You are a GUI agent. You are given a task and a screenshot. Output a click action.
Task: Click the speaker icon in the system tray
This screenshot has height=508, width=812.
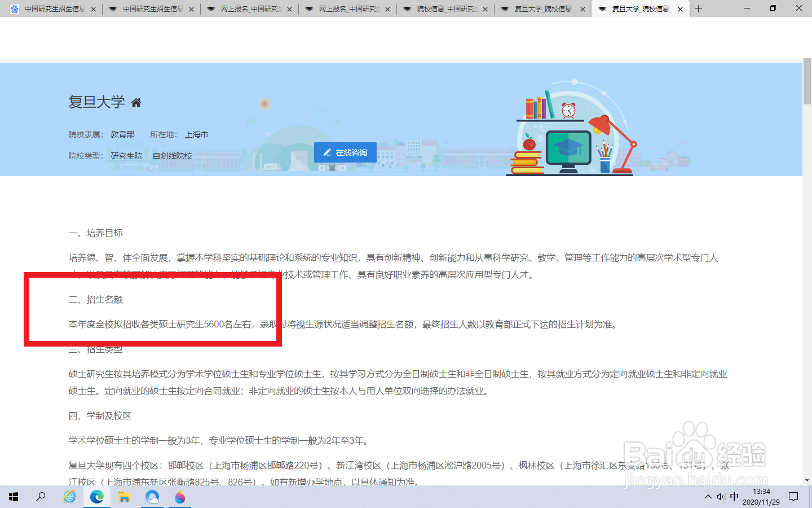721,497
